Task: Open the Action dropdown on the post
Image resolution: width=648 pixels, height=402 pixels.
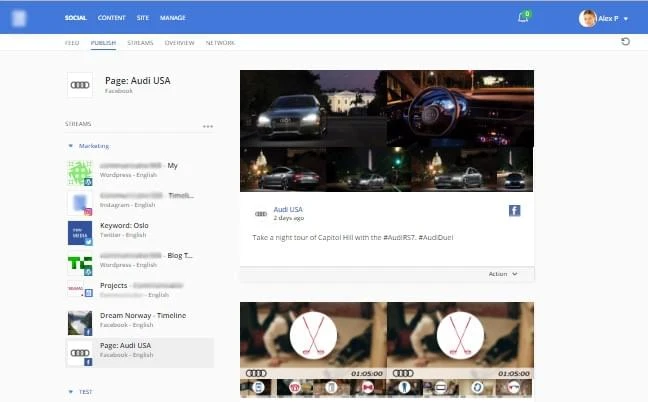Action: pos(503,274)
